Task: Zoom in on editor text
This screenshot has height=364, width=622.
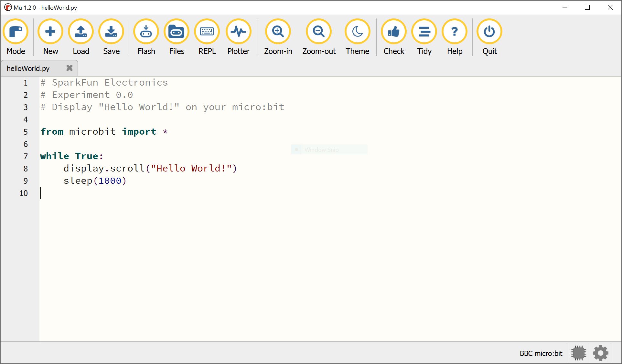Action: (x=278, y=37)
